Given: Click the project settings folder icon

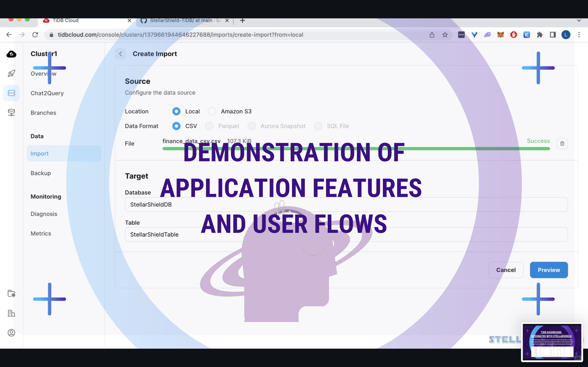Looking at the screenshot, I should (11, 293).
